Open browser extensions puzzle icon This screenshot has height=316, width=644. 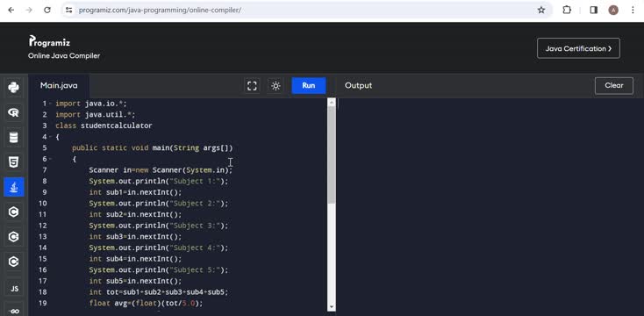point(567,10)
